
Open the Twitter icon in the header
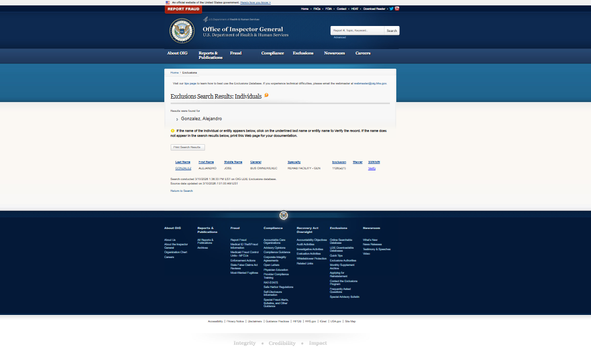pos(391,8)
